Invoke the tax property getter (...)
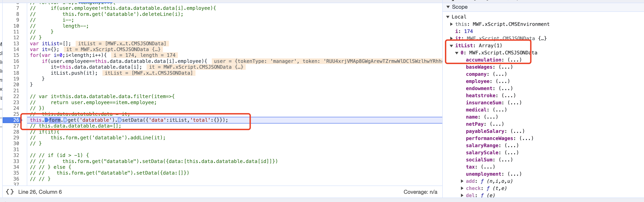The image size is (644, 202). (488, 167)
